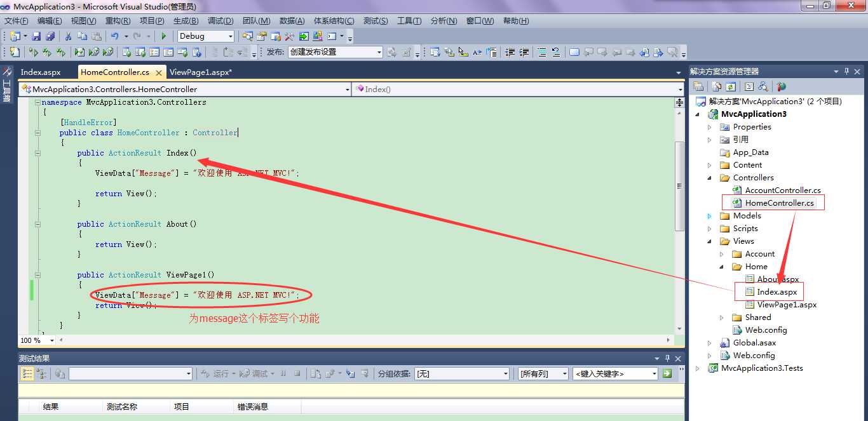Click the Cut scissors icon

[67, 36]
